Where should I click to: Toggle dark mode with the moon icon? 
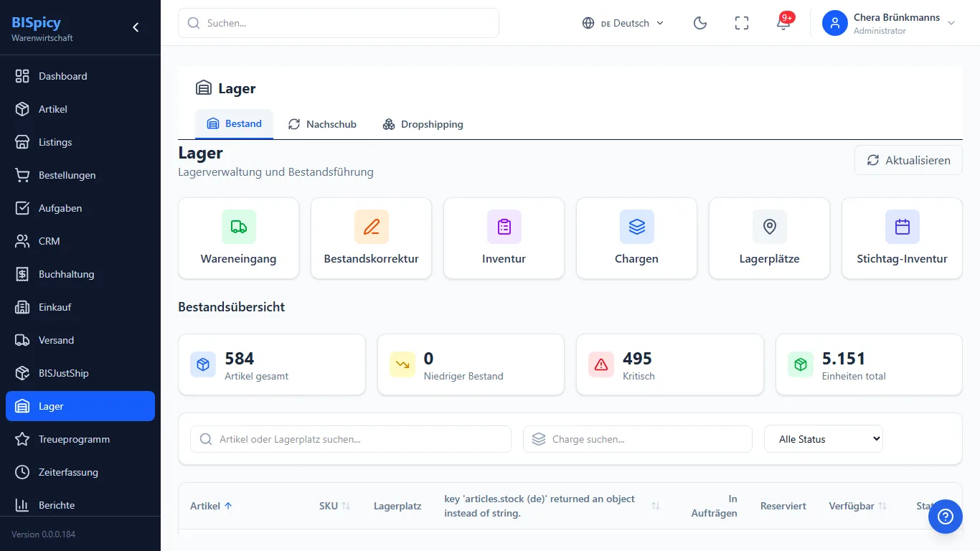(700, 23)
